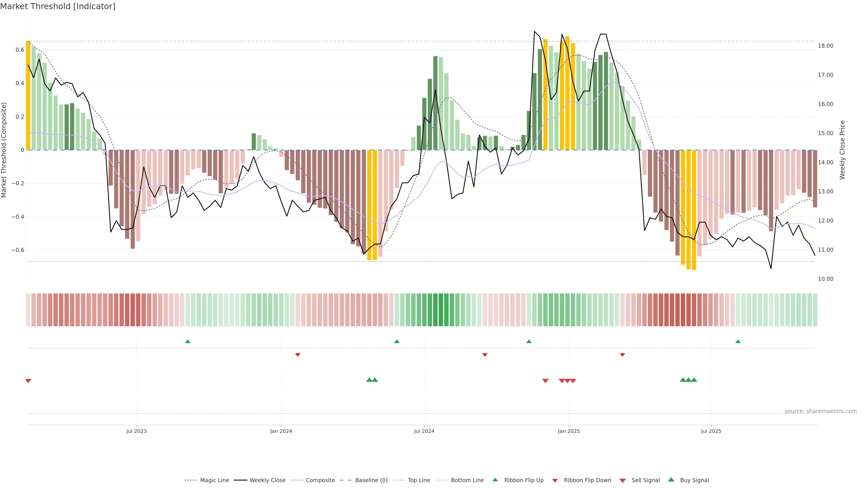Click the Sell Signal legend triangle icon

[622, 481]
